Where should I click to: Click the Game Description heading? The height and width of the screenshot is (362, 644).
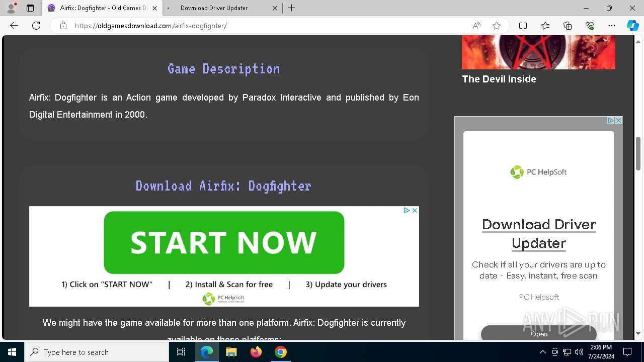(x=224, y=69)
